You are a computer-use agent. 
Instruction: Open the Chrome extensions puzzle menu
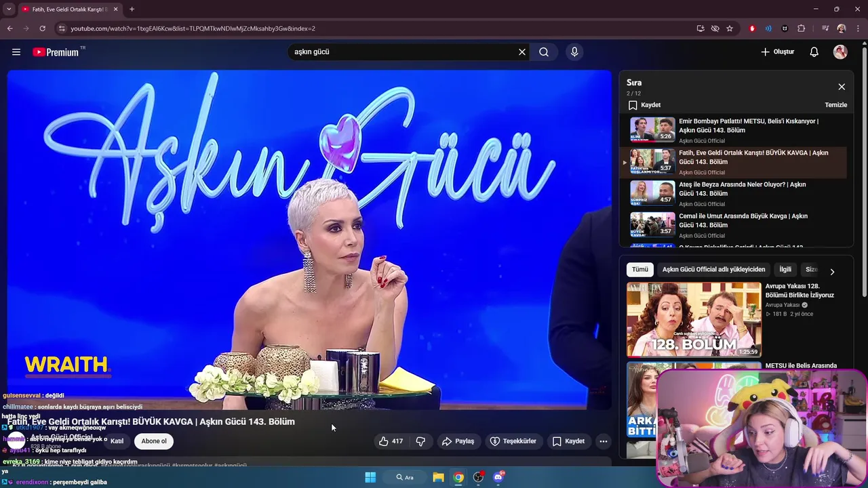(802, 28)
